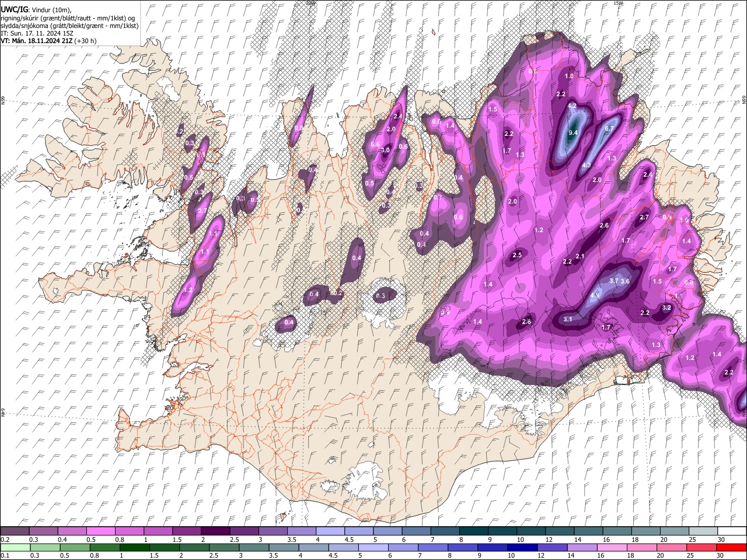
Task: Pick the pale grey 25 swatch in snow legend
Action: (x=703, y=531)
